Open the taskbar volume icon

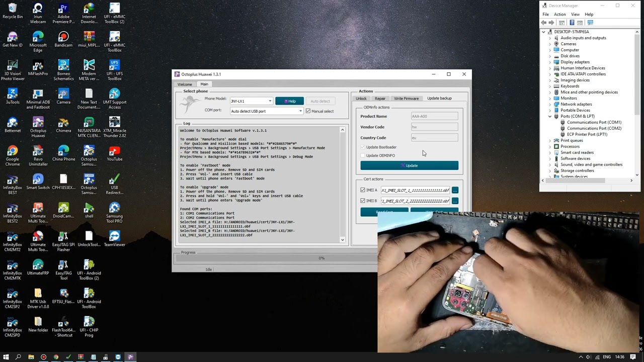(x=588, y=357)
